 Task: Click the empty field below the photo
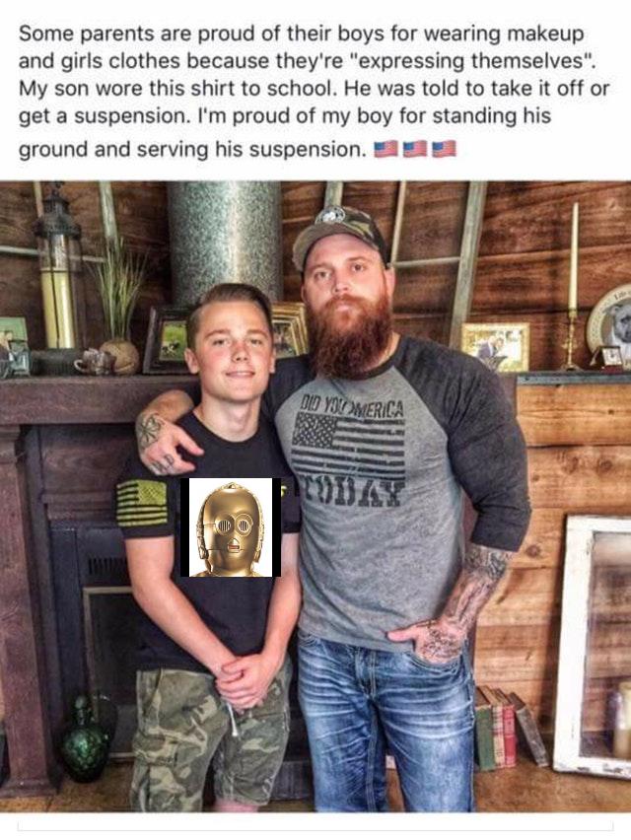(x=315, y=825)
